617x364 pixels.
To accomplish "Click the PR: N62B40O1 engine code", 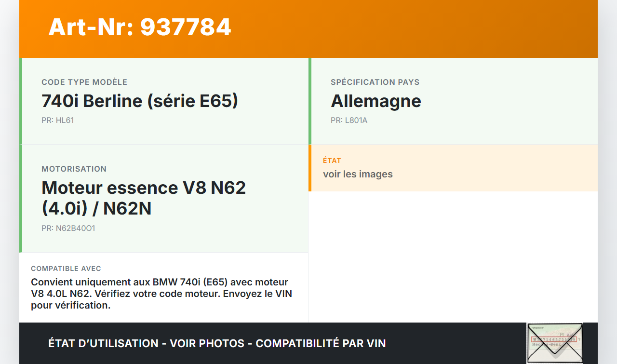I will tap(68, 228).
